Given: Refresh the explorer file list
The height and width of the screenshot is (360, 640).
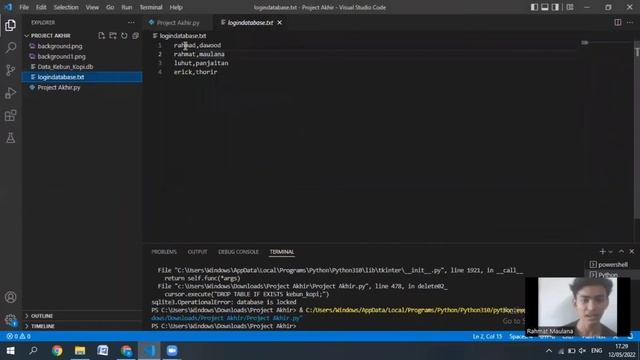Looking at the screenshot, I should (x=124, y=36).
